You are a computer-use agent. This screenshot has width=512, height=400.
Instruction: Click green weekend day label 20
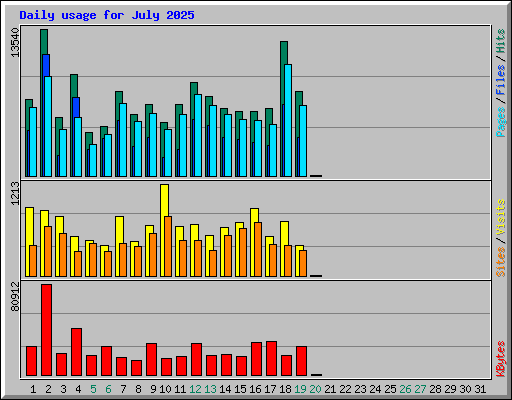point(315,389)
